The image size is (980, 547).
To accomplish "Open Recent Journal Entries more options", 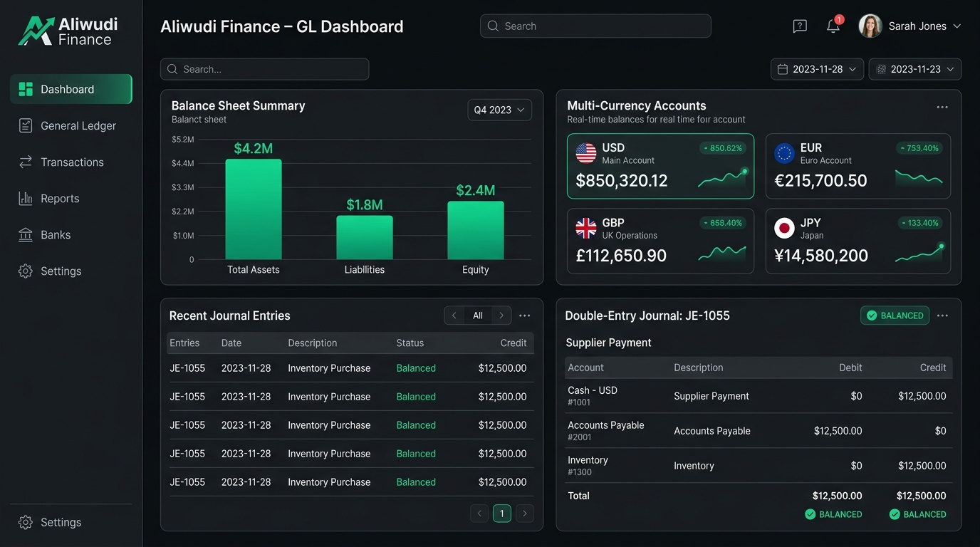I will (525, 316).
